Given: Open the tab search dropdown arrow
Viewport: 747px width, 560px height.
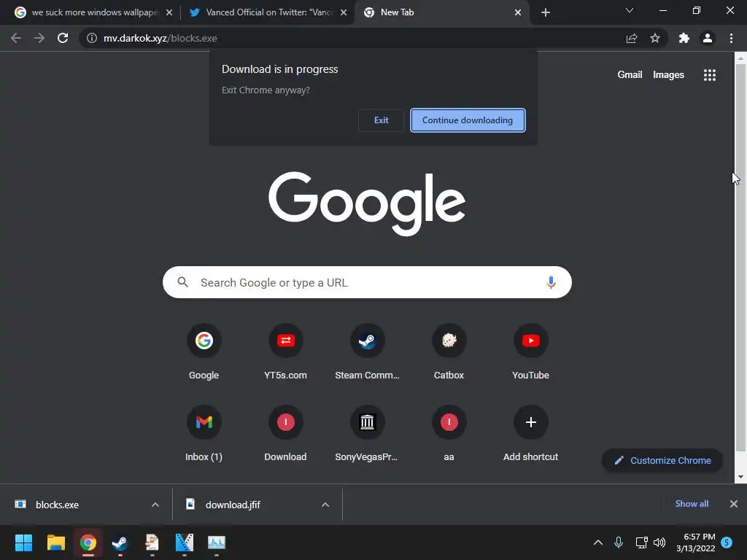Looking at the screenshot, I should tap(630, 10).
